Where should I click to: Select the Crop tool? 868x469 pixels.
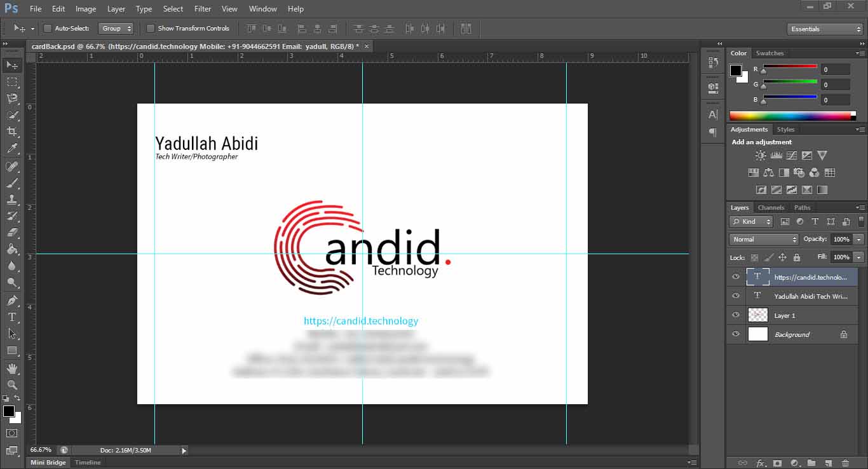tap(12, 132)
